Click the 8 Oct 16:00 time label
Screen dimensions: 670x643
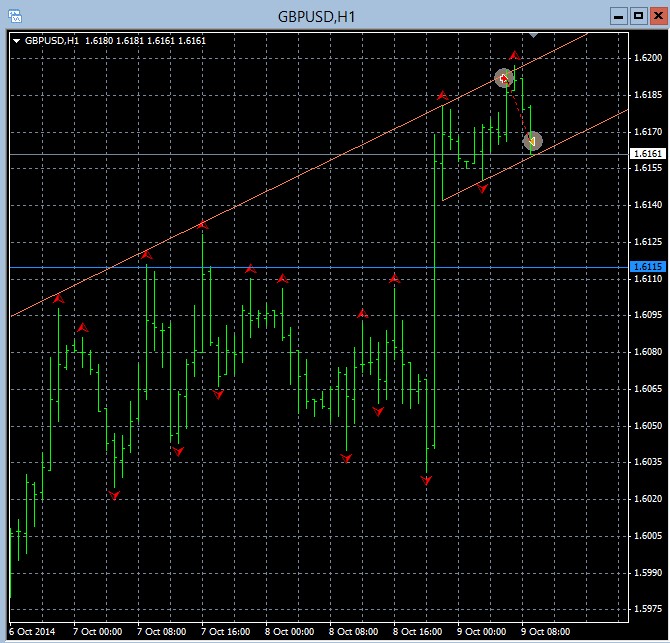tap(417, 631)
